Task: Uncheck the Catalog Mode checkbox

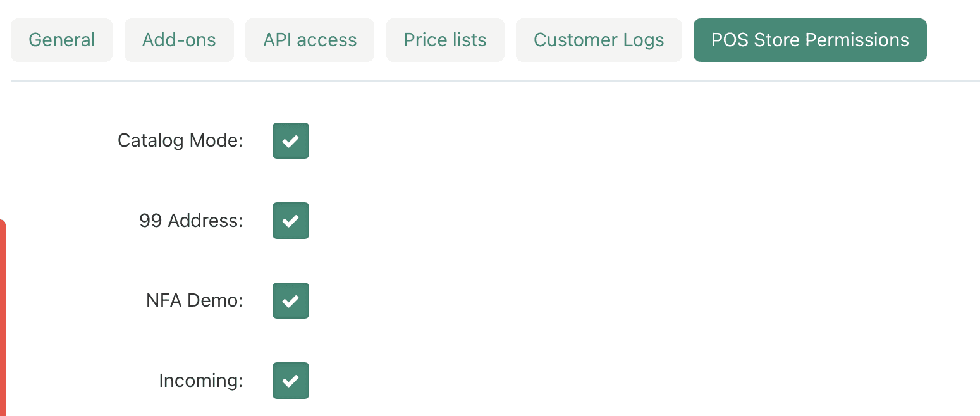Action: pos(291,140)
